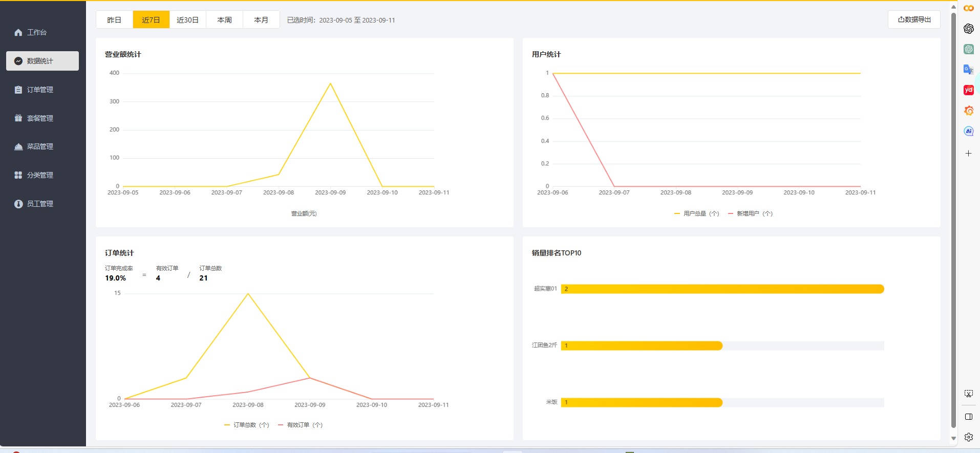Open Google Translate in the browser sidebar

point(968,70)
